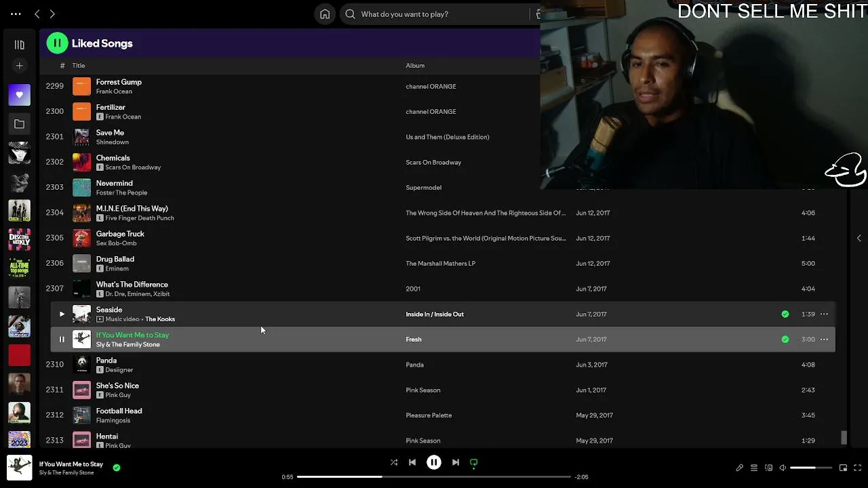Open the now-playing title in the player bar
Screen dimensions: 868x488
(71, 464)
